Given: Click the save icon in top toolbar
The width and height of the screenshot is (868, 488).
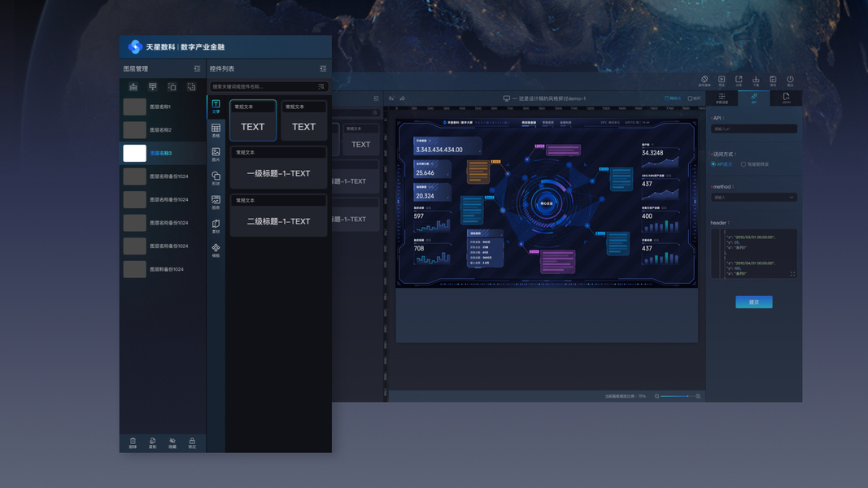Looking at the screenshot, I should pos(773,81).
